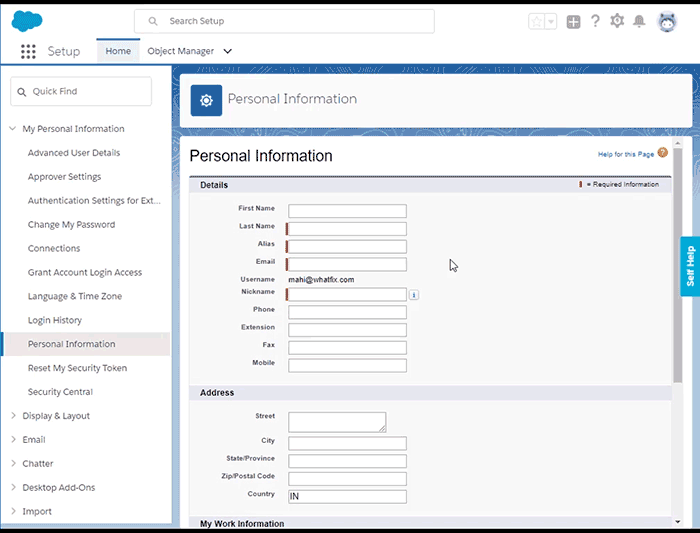Expand the Email section

[x=13, y=440]
